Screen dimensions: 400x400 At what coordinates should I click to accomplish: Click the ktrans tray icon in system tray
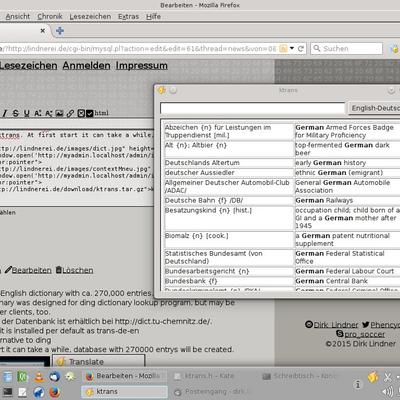click(373, 377)
